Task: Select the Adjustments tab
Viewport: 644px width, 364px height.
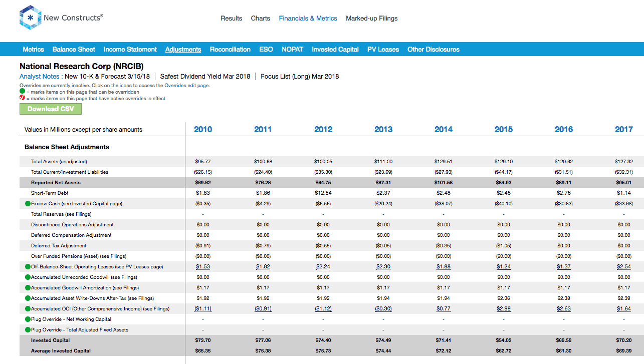Action: pos(183,49)
